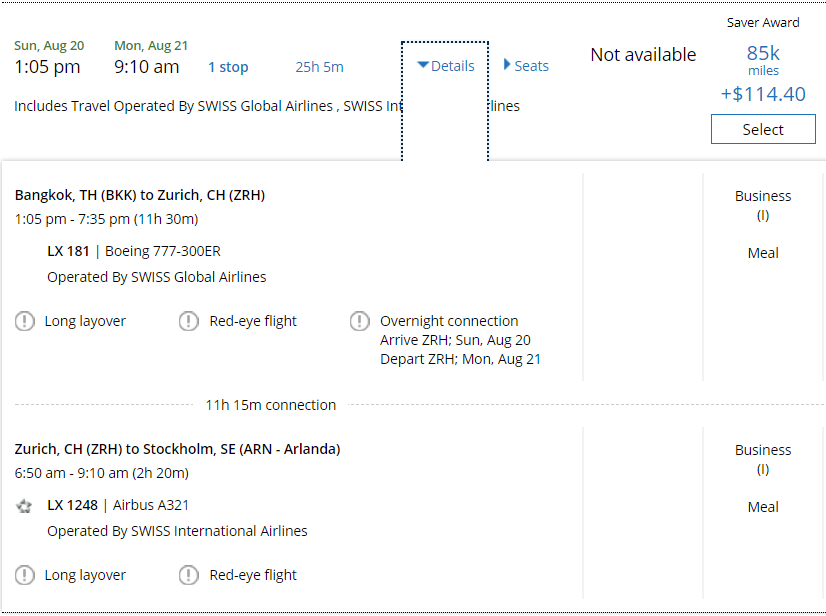The height and width of the screenshot is (616, 826).
Task: Click the +$114.40 taxes and fees amount
Action: [763, 94]
